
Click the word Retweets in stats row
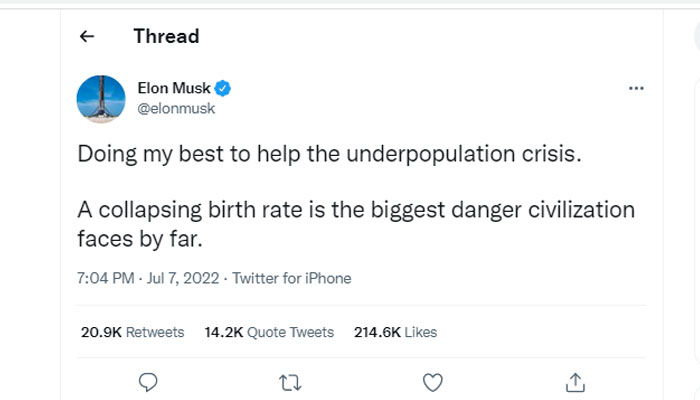point(155,332)
